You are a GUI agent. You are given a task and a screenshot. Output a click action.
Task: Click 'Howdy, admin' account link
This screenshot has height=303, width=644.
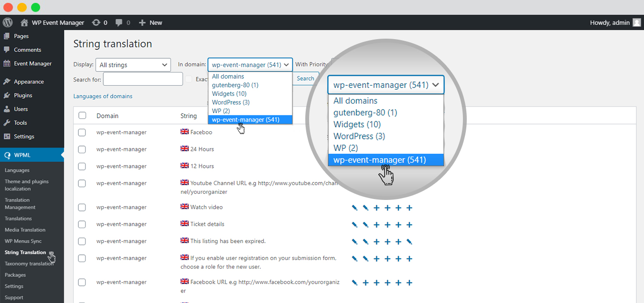(610, 22)
